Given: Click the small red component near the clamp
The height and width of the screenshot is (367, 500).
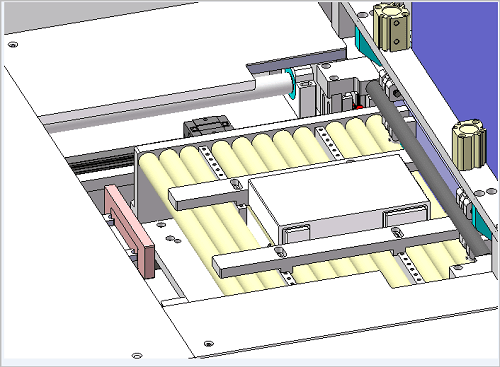Looking at the screenshot, I should pos(358,107).
